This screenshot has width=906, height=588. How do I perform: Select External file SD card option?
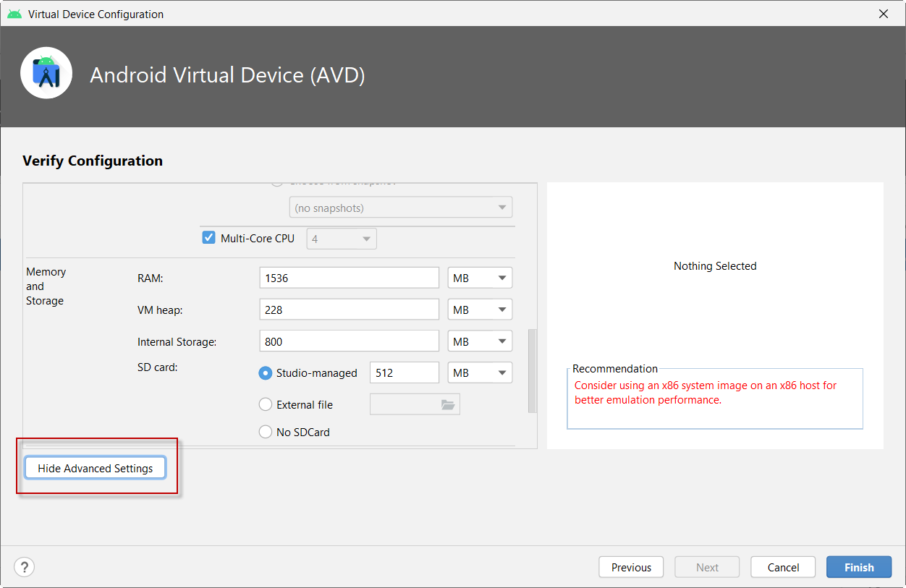pyautogui.click(x=266, y=405)
